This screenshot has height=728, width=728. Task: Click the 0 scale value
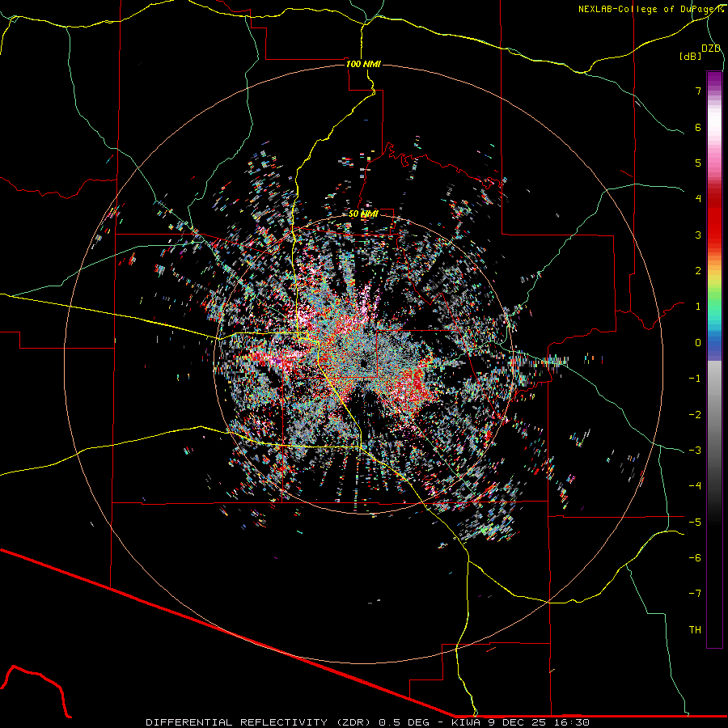point(698,343)
